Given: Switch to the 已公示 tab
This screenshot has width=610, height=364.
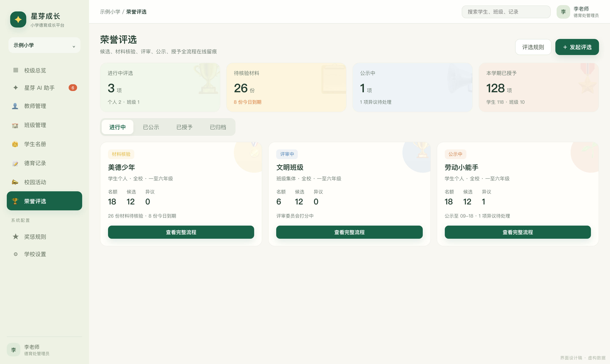Looking at the screenshot, I should click(151, 127).
